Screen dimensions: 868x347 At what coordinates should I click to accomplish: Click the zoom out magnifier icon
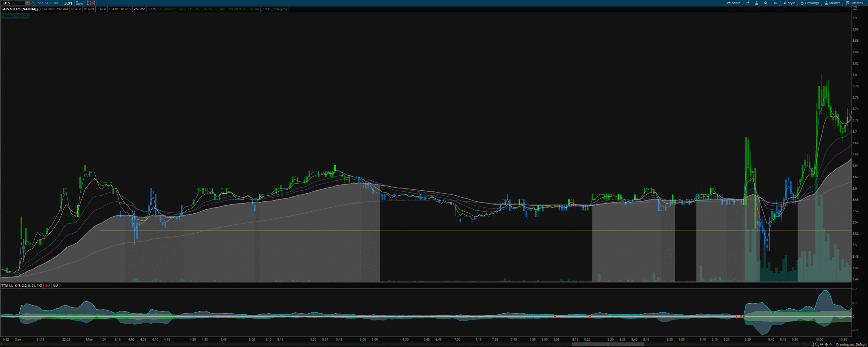coord(812,344)
